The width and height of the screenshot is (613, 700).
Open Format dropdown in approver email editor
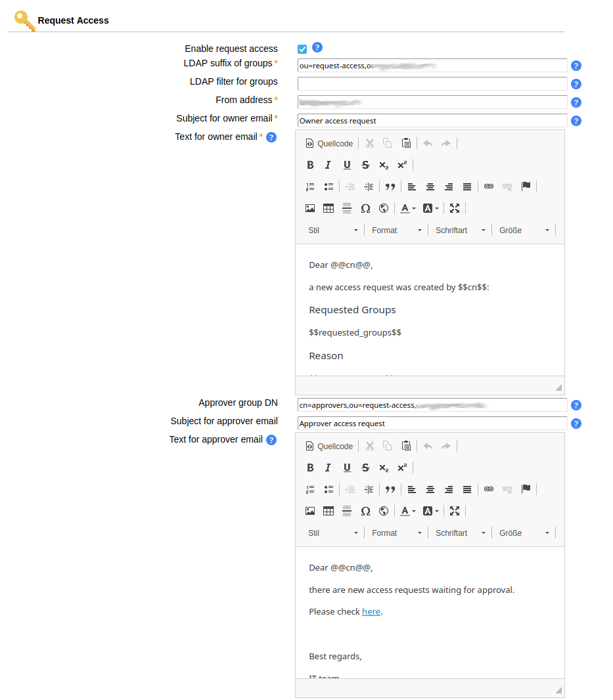(x=396, y=533)
